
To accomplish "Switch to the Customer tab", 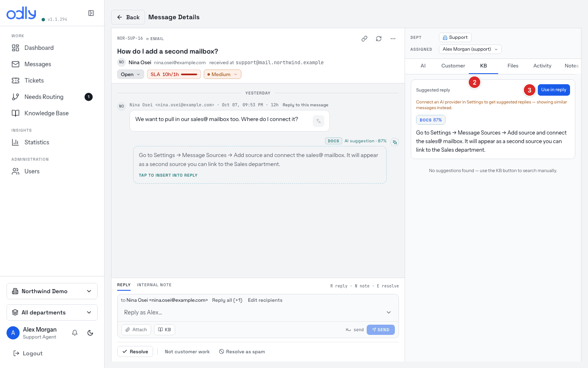I will (453, 66).
